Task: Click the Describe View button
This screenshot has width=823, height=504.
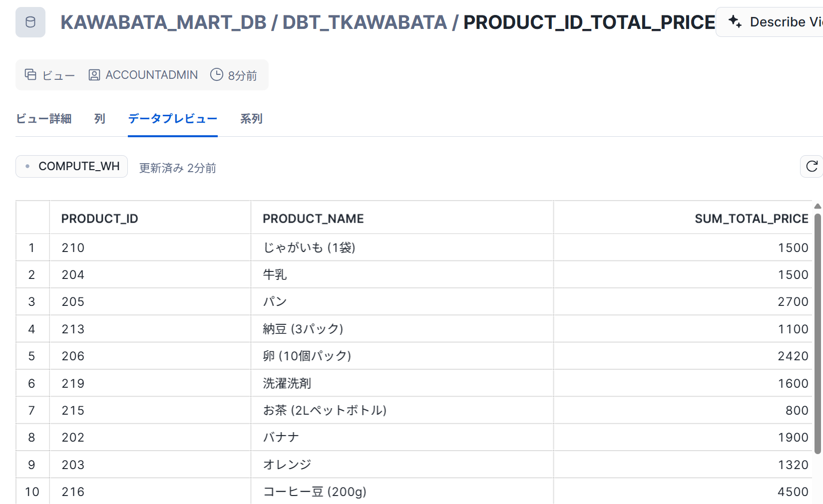Action: (770, 22)
